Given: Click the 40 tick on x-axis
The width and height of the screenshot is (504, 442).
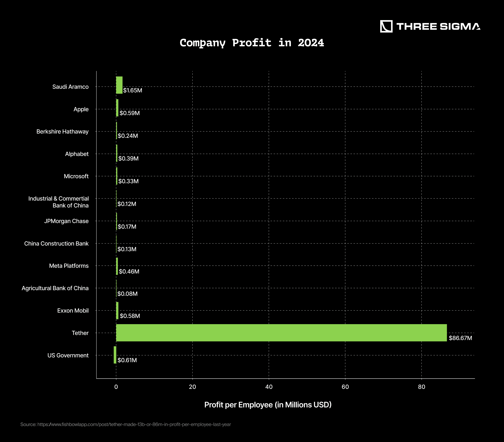Looking at the screenshot, I should pos(269,387).
